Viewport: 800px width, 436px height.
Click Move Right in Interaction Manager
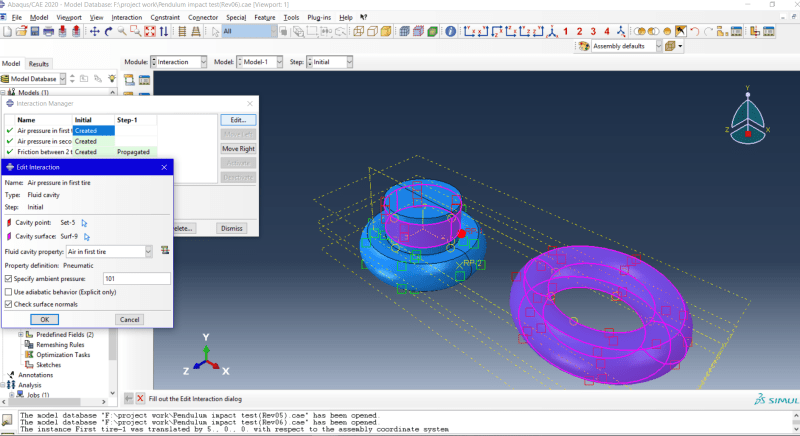click(238, 148)
